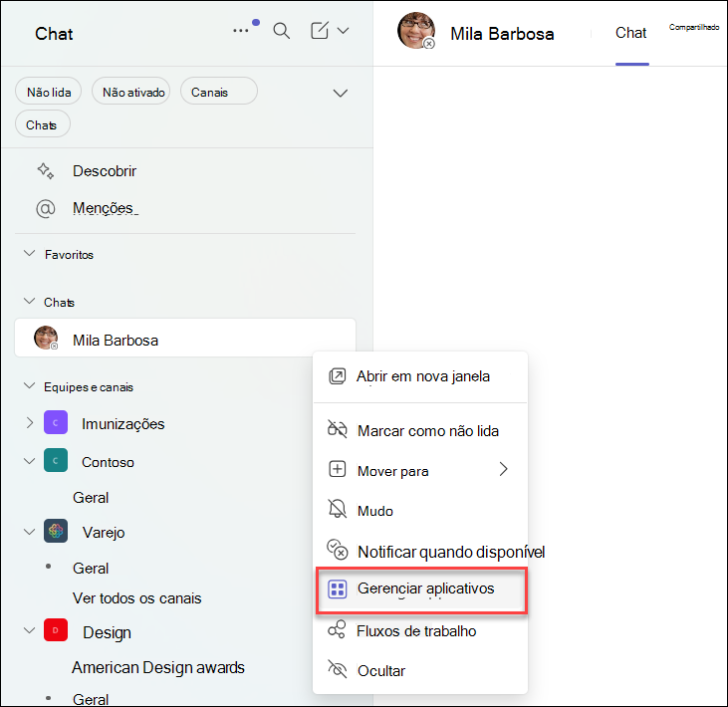Open the more options ellipsis in Chat header
728x707 pixels.
point(240,31)
